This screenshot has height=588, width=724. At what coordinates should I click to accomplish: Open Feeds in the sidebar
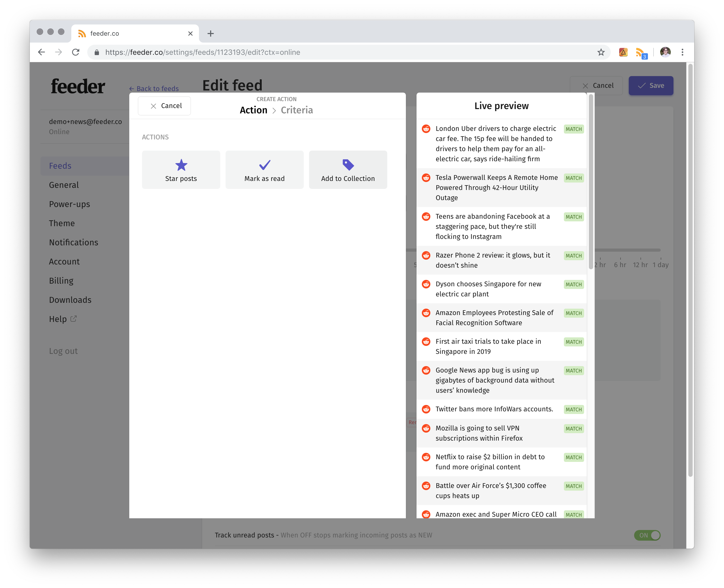[x=85, y=166]
